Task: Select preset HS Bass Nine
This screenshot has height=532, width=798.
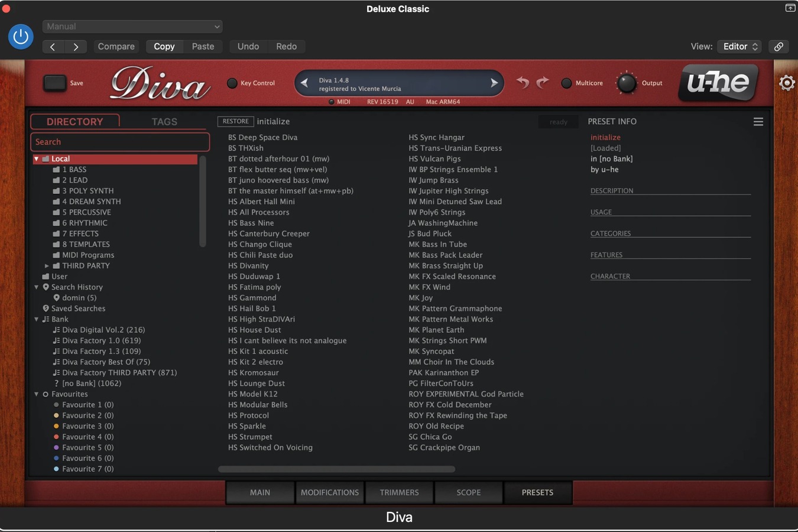Action: pyautogui.click(x=251, y=223)
